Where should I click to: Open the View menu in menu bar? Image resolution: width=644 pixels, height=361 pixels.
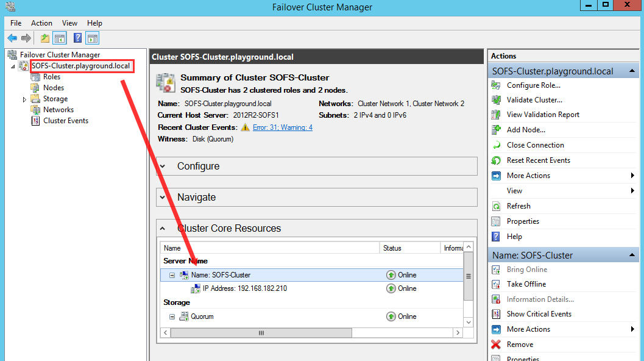(69, 23)
